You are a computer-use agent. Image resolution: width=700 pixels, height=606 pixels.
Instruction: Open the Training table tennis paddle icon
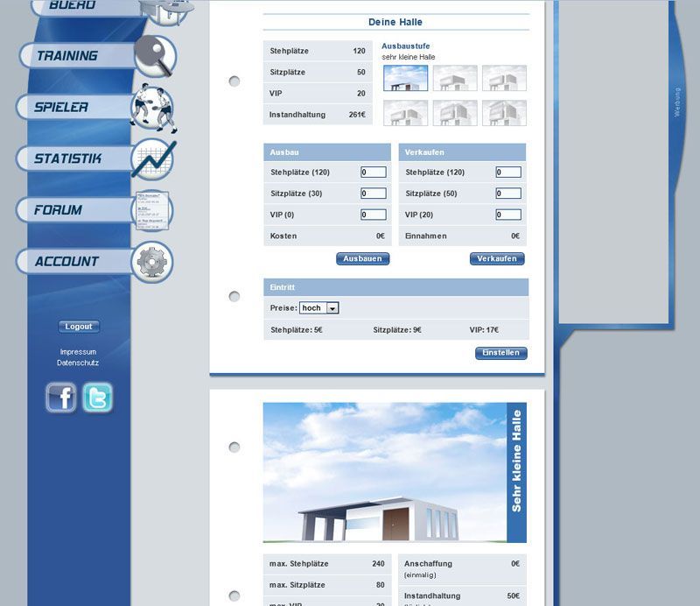(156, 56)
